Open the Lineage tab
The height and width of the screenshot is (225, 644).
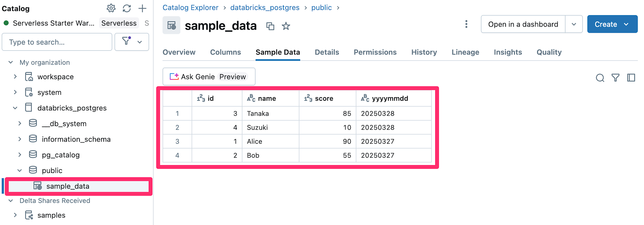[x=465, y=52]
